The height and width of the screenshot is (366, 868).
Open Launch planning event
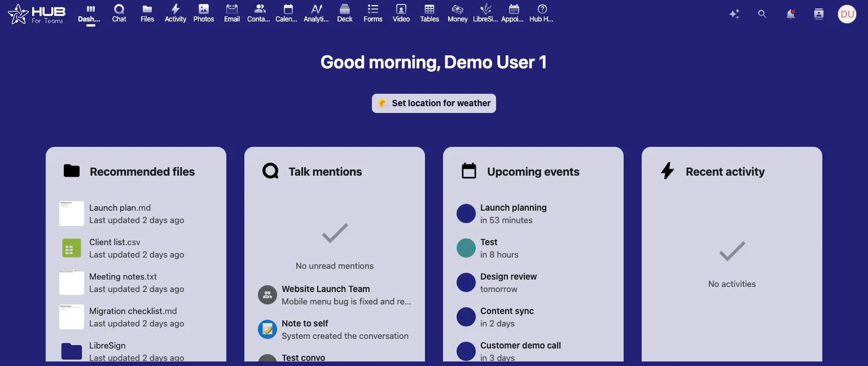(x=533, y=213)
